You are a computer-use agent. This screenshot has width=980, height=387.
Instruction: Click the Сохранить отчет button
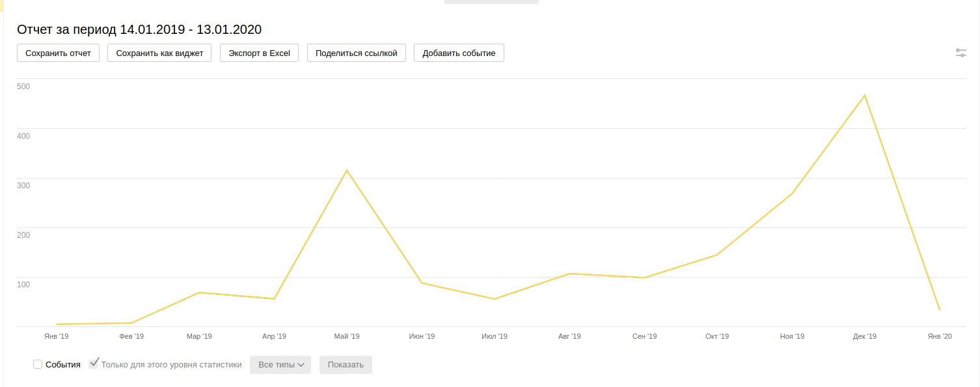point(58,53)
